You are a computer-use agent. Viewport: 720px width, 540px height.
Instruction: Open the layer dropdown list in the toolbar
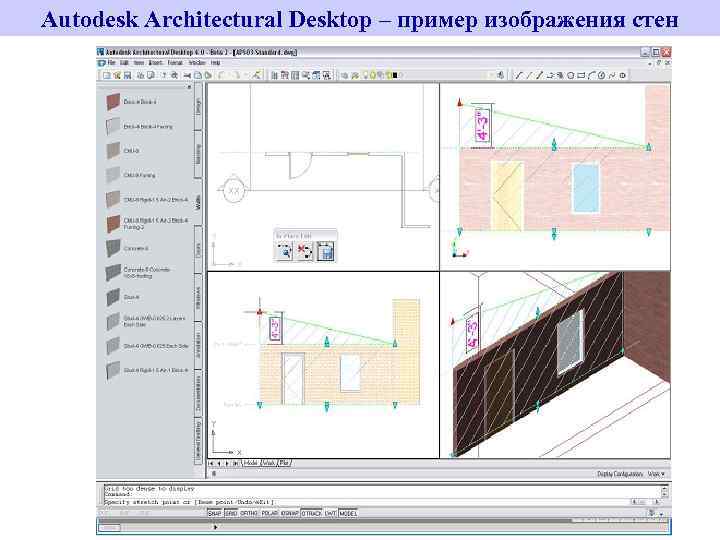click(491, 75)
